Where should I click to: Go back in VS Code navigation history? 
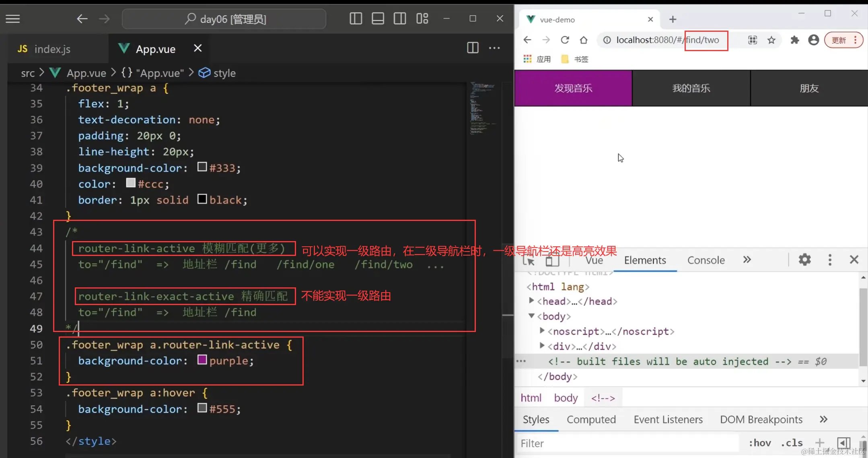point(82,19)
